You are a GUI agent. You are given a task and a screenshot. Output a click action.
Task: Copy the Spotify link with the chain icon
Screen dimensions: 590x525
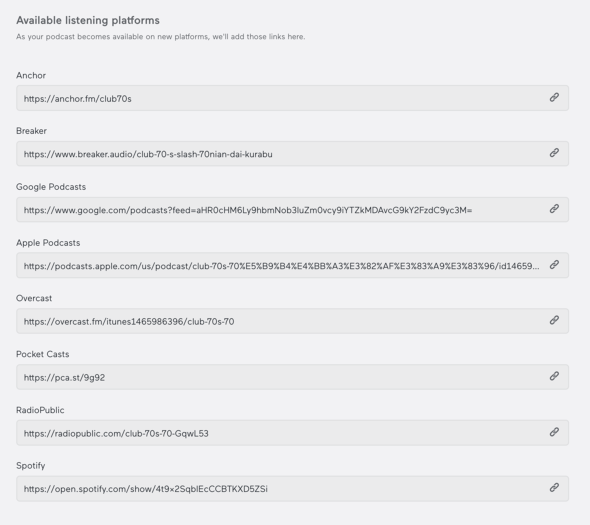[x=554, y=488]
